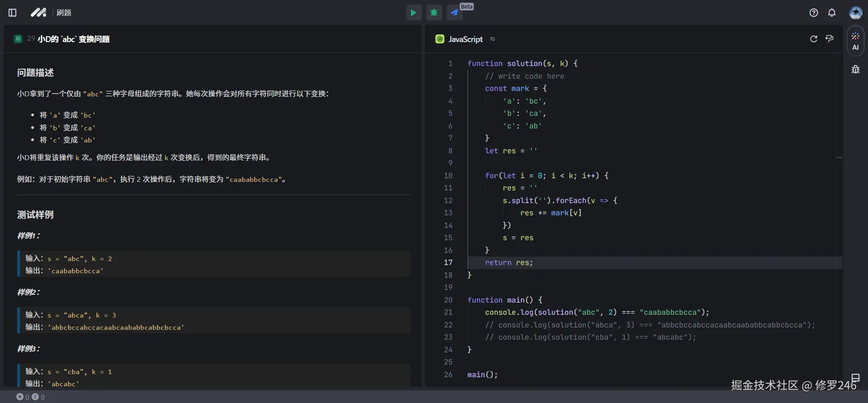Open the bug icon below the AI button
This screenshot has height=403, width=868.
tap(855, 70)
